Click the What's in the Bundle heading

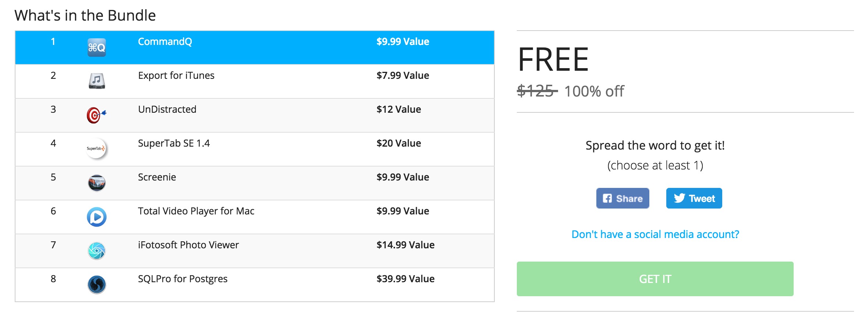point(85,15)
